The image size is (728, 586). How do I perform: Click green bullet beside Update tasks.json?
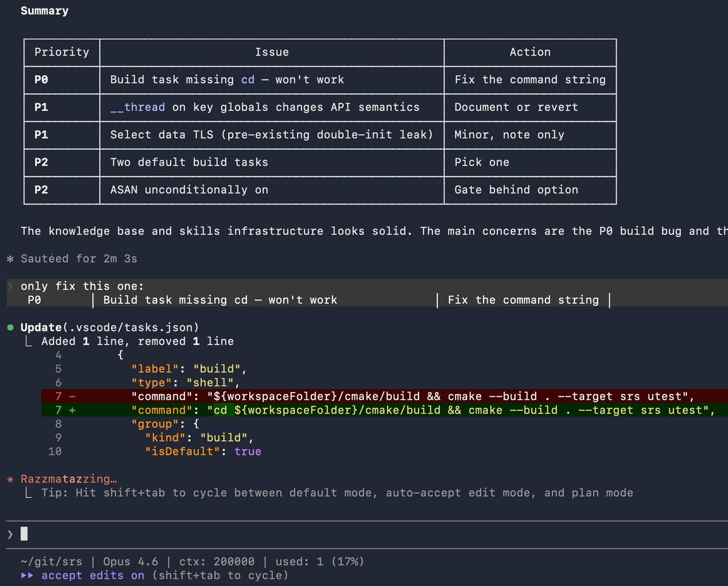[x=10, y=328]
